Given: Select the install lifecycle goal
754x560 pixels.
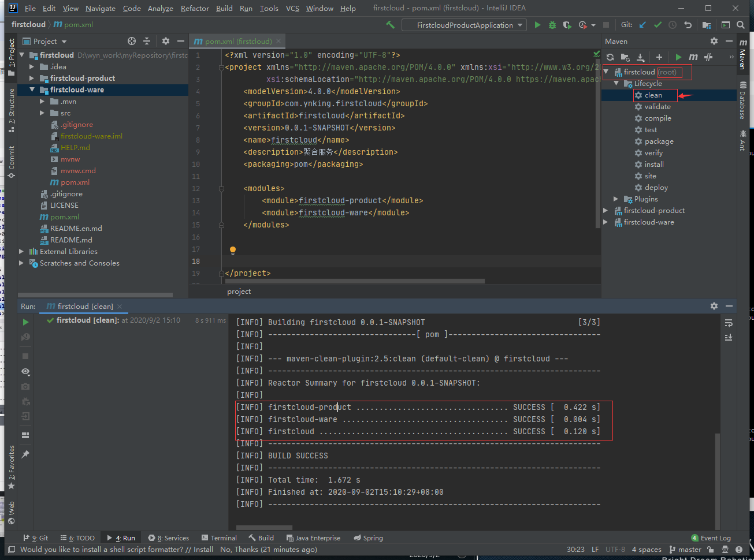Looking at the screenshot, I should coord(654,165).
